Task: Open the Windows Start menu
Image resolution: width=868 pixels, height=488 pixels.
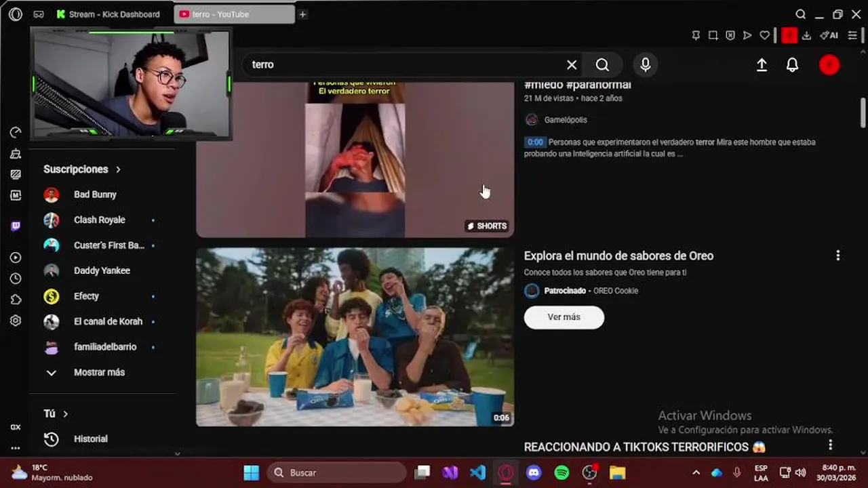Action: (x=252, y=472)
